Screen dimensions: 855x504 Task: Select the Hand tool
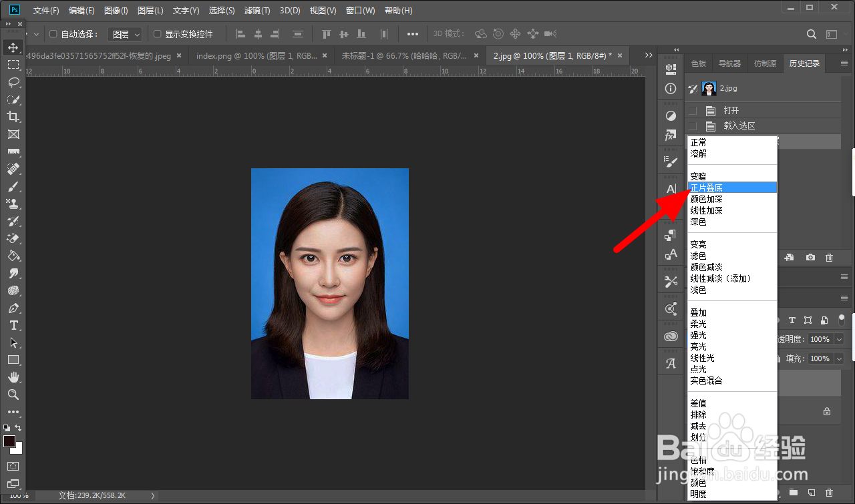coord(13,377)
